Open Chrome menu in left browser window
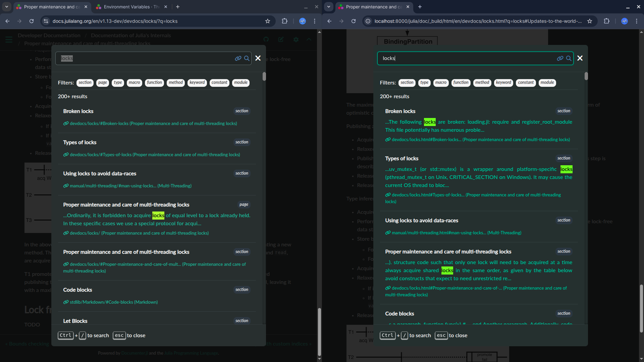This screenshot has width=644, height=362. [315, 21]
